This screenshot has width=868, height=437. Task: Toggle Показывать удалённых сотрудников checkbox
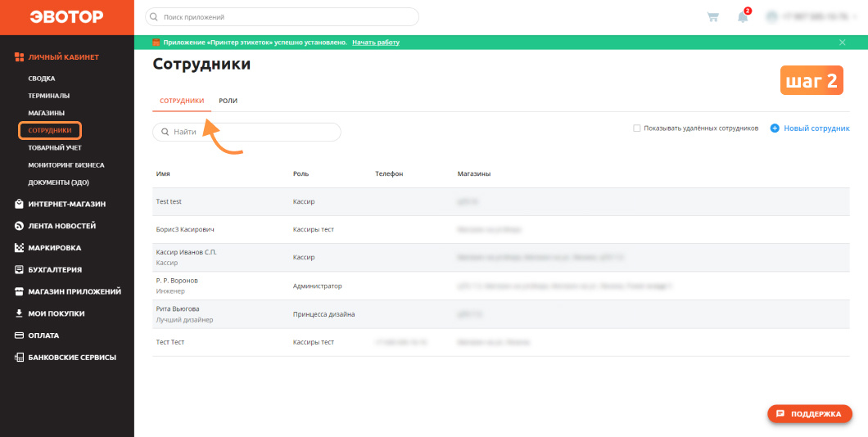click(x=636, y=128)
